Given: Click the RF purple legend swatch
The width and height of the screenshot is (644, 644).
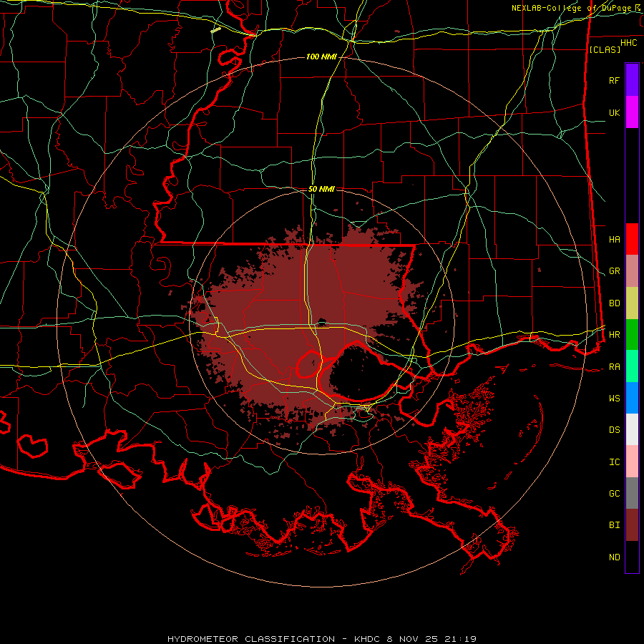Looking at the screenshot, I should (x=632, y=80).
